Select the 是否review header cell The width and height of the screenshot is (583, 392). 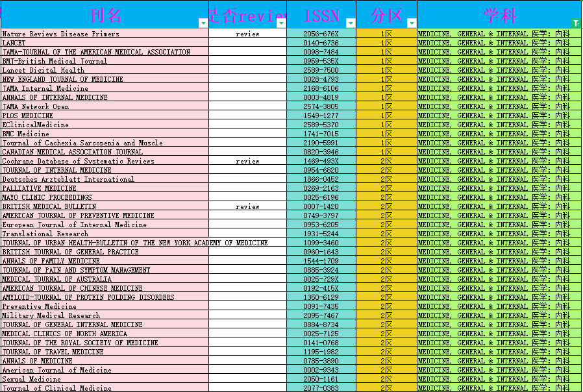[x=247, y=14]
